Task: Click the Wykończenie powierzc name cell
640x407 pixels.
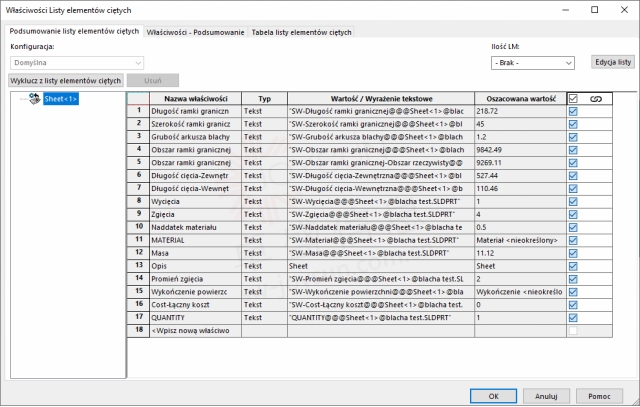Action: [x=196, y=292]
